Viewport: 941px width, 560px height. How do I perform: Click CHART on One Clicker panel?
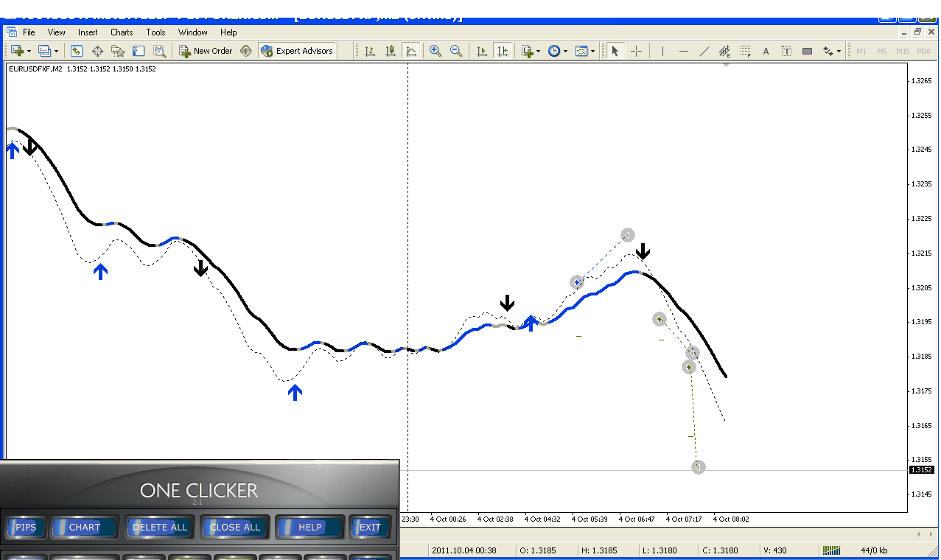coord(85,527)
